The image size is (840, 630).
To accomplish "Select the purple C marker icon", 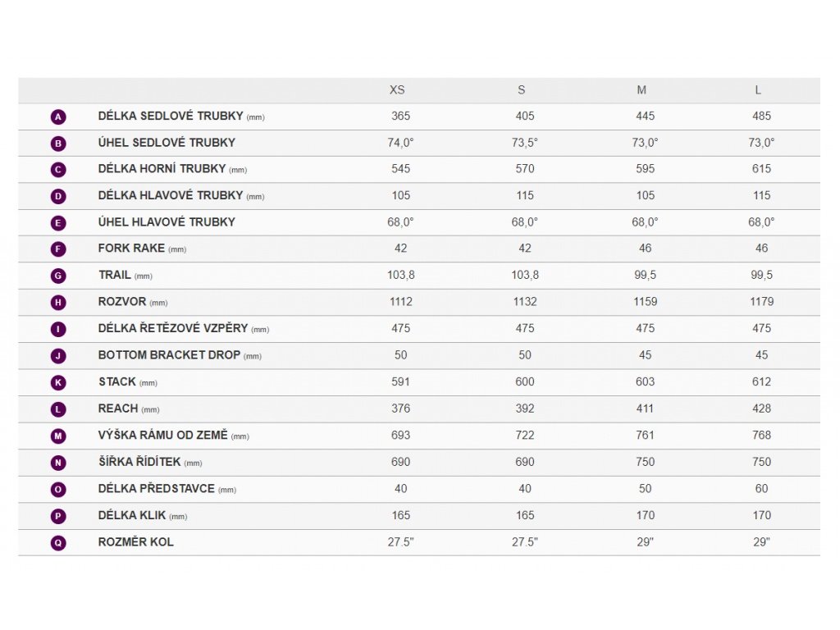I will 58,170.
